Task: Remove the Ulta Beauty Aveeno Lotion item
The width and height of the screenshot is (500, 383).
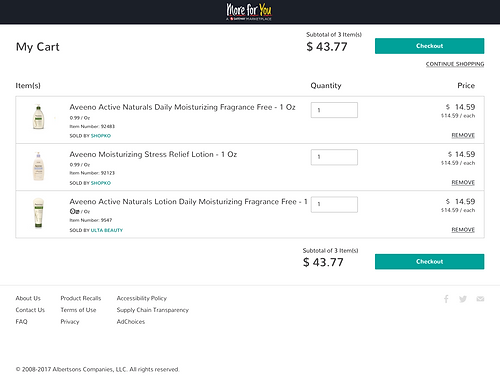Action: (x=463, y=230)
